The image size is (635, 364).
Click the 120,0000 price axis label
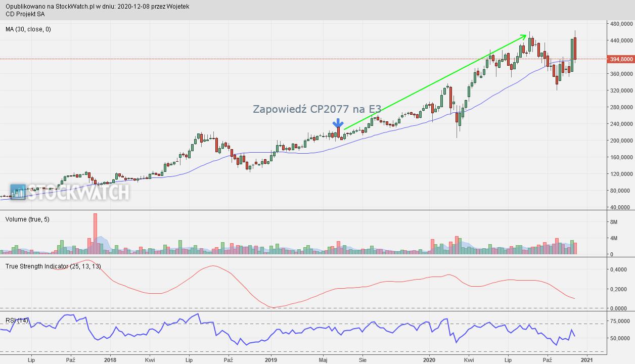pos(621,174)
